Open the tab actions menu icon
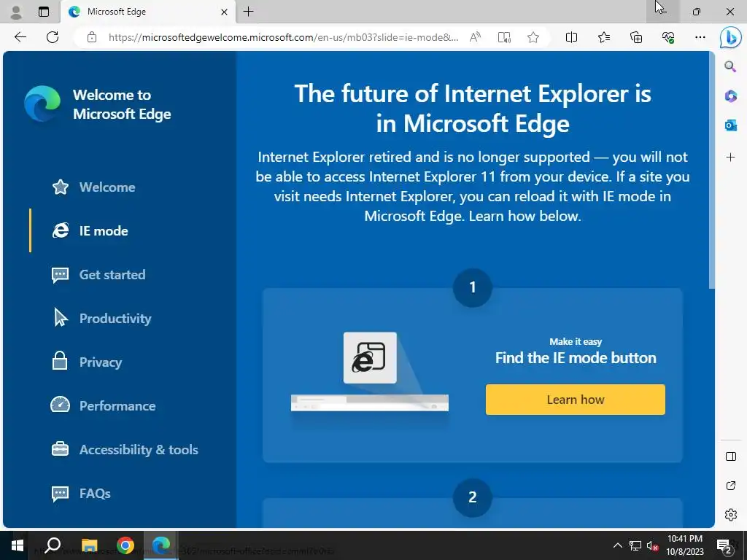 [43, 12]
